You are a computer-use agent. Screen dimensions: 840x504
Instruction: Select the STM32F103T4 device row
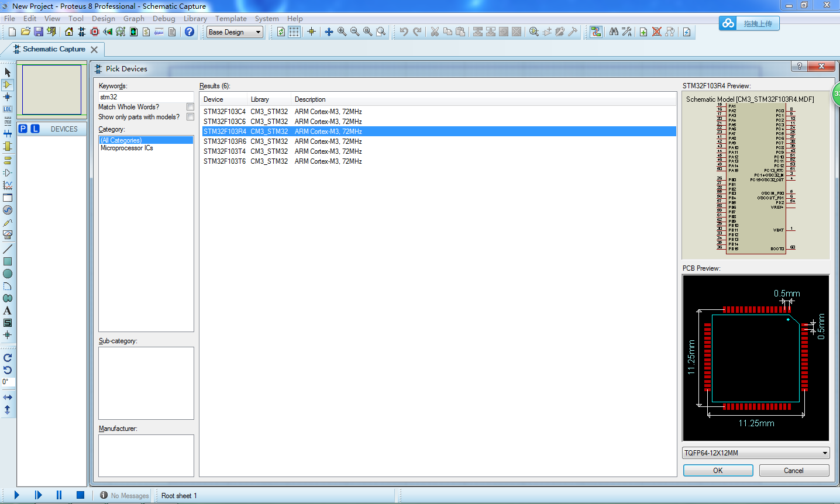coord(439,151)
